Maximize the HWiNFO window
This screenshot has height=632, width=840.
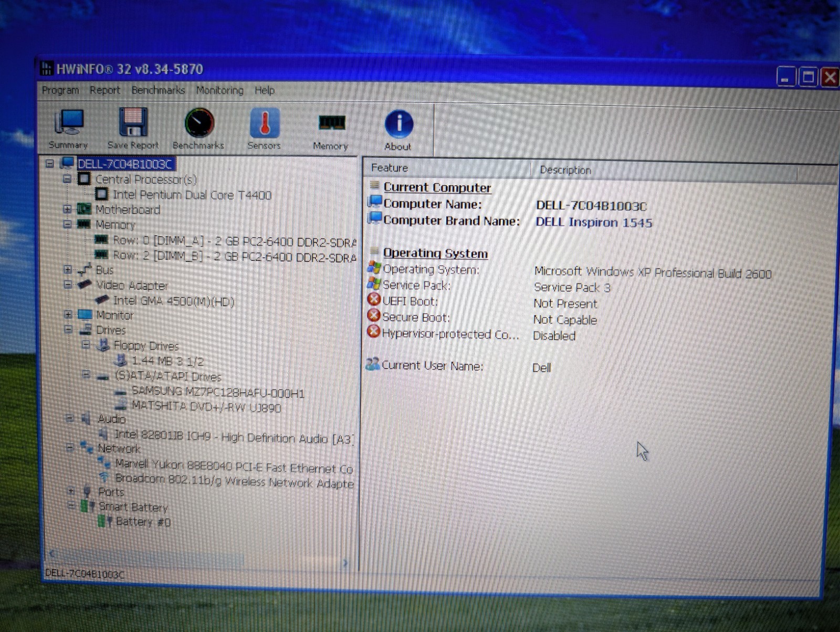[808, 78]
